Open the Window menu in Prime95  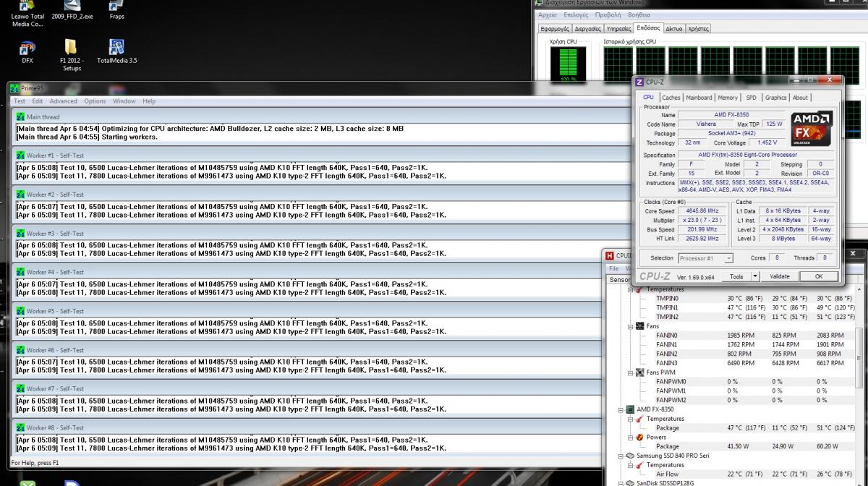point(124,101)
